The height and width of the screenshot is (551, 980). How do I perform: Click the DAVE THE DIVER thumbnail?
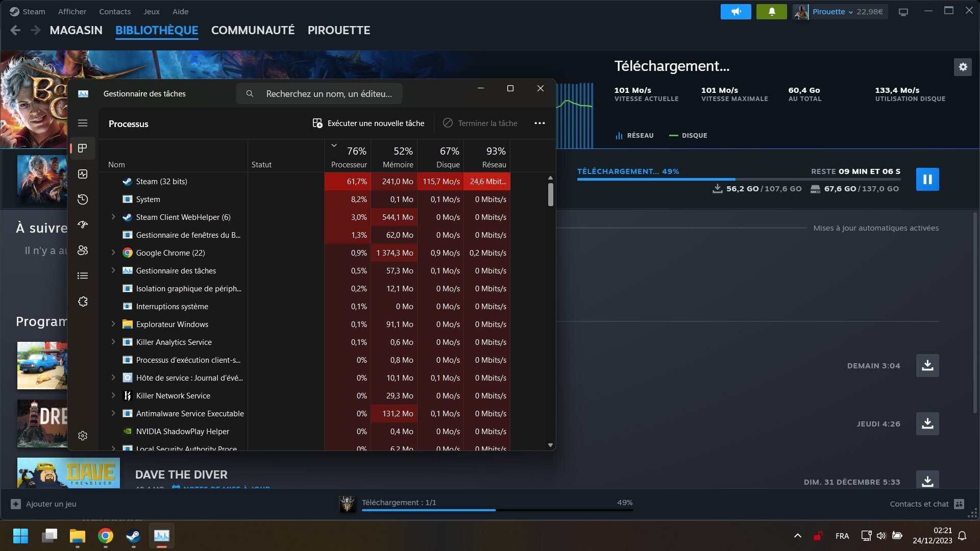[68, 473]
